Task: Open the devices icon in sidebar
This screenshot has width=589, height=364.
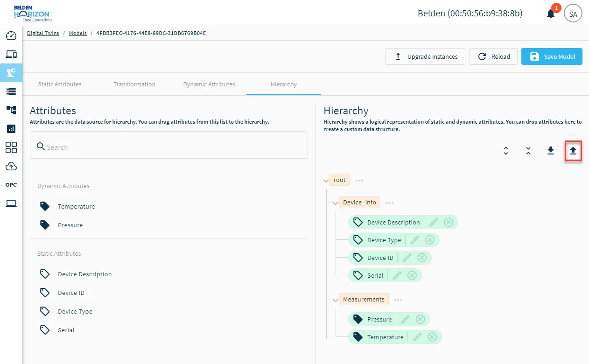Action: tap(11, 54)
